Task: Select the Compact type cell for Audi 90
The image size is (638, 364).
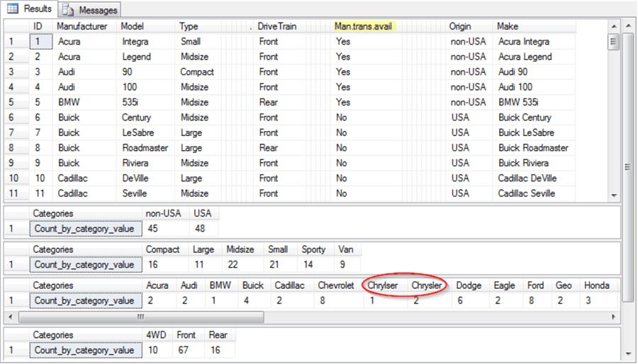Action: click(198, 72)
